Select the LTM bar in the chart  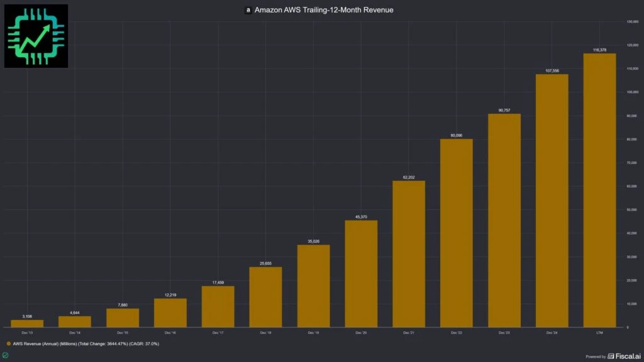(599, 190)
